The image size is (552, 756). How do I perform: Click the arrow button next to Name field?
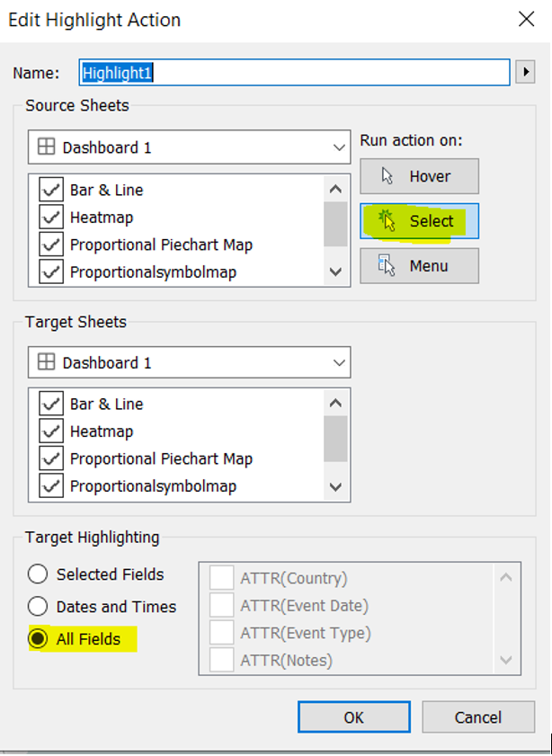(x=525, y=72)
